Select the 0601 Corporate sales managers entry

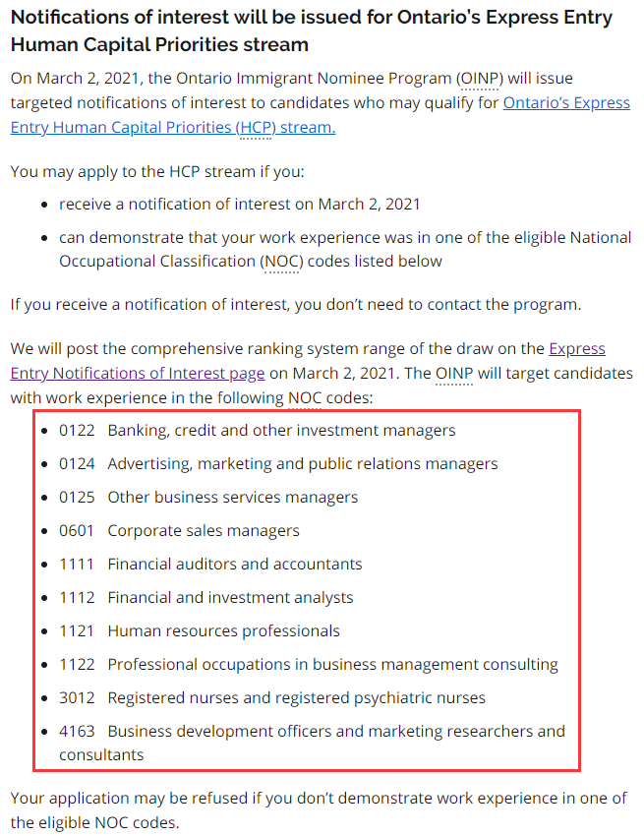point(178,531)
